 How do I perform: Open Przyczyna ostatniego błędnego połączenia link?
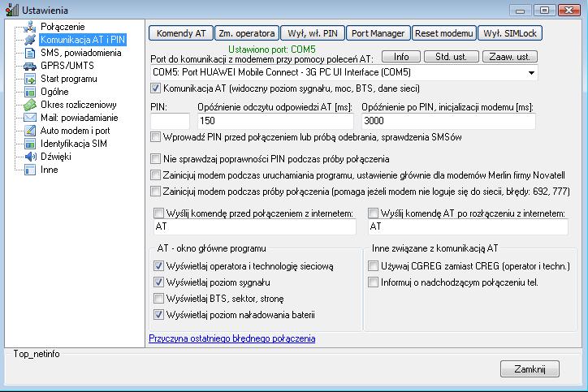coord(231,338)
